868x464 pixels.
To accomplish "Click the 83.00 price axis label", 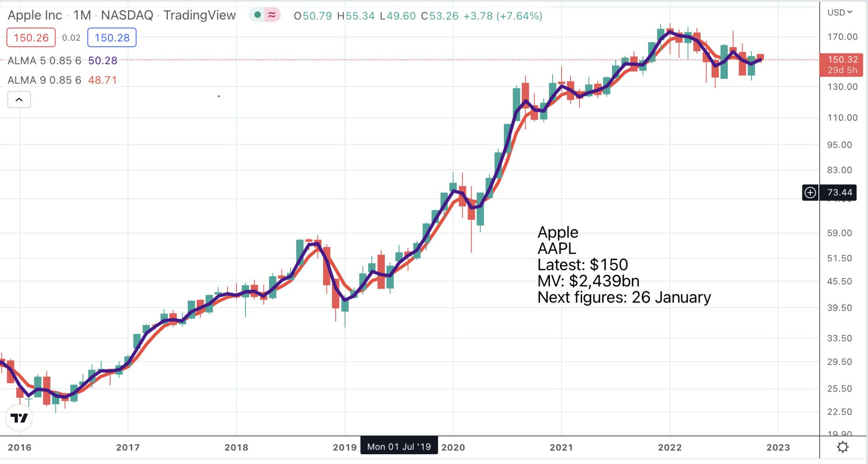I will pyautogui.click(x=840, y=170).
